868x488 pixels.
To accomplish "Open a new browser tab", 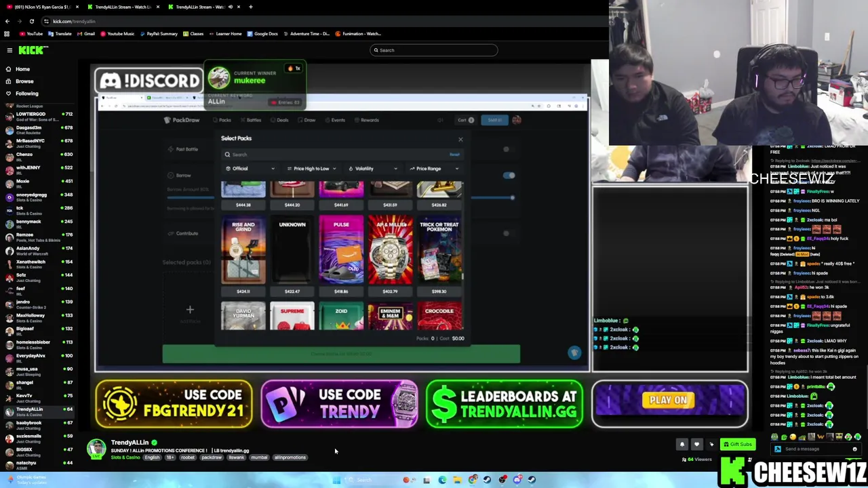I will click(250, 7).
